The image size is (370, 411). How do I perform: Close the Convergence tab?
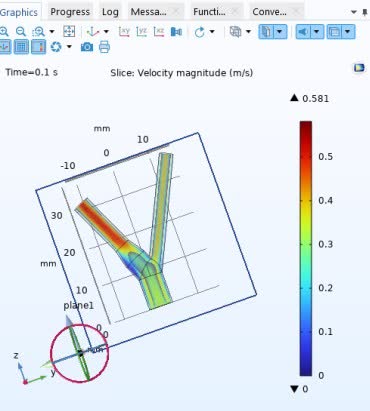pos(296,12)
